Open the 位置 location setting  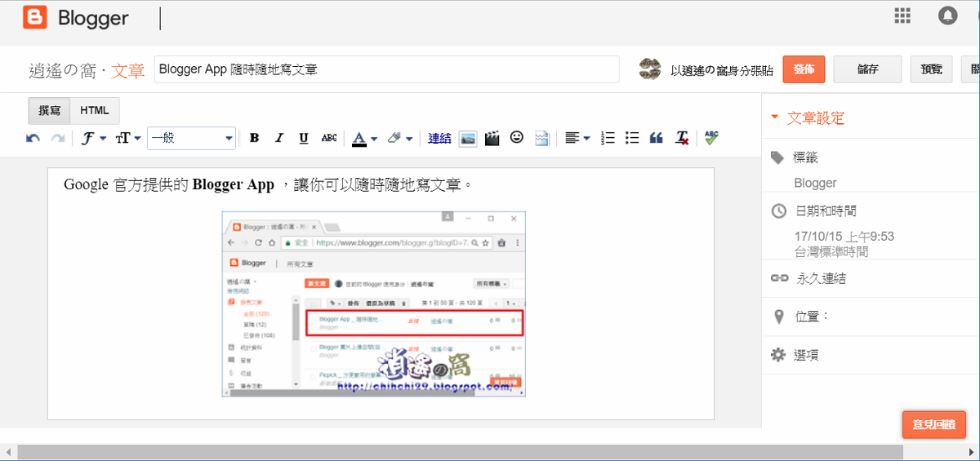point(812,316)
